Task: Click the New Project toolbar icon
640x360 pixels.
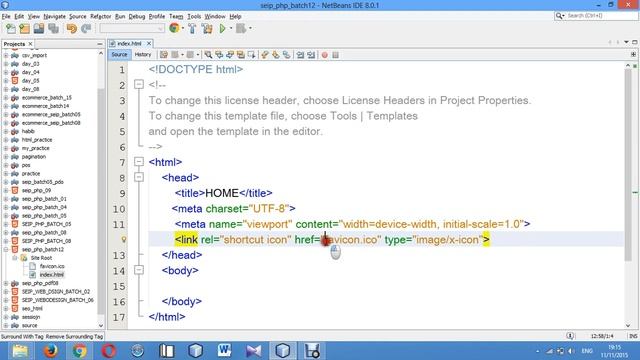Action: click(x=24, y=28)
